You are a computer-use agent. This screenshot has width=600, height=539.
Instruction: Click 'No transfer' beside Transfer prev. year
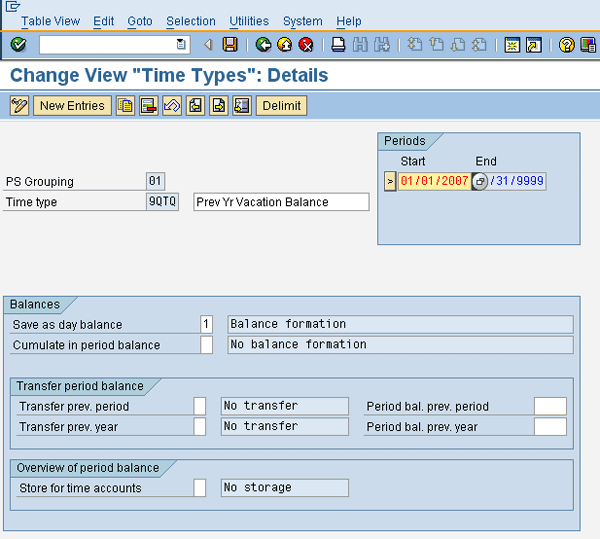pyautogui.click(x=261, y=426)
